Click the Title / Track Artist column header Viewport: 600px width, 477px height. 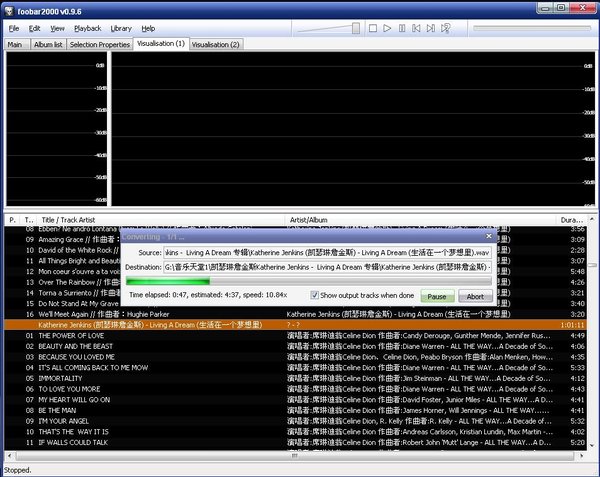point(163,220)
